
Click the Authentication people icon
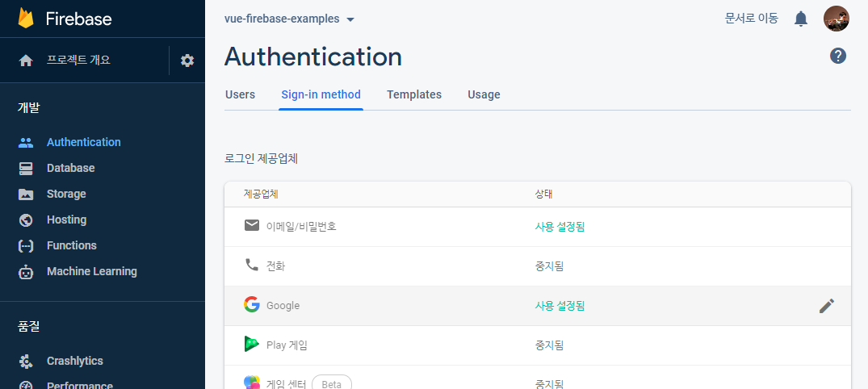point(26,142)
